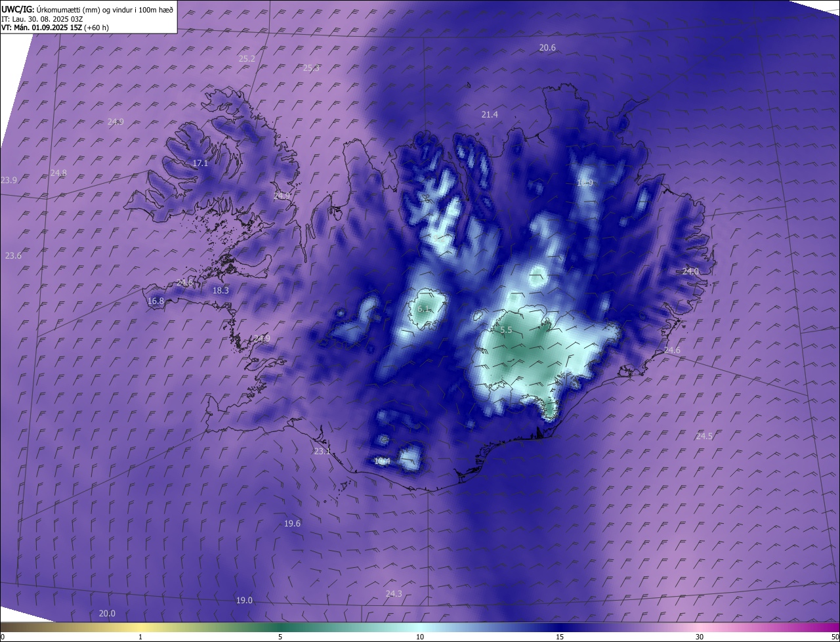
Task: Click the color scale tick label 0
Action: 3,637
